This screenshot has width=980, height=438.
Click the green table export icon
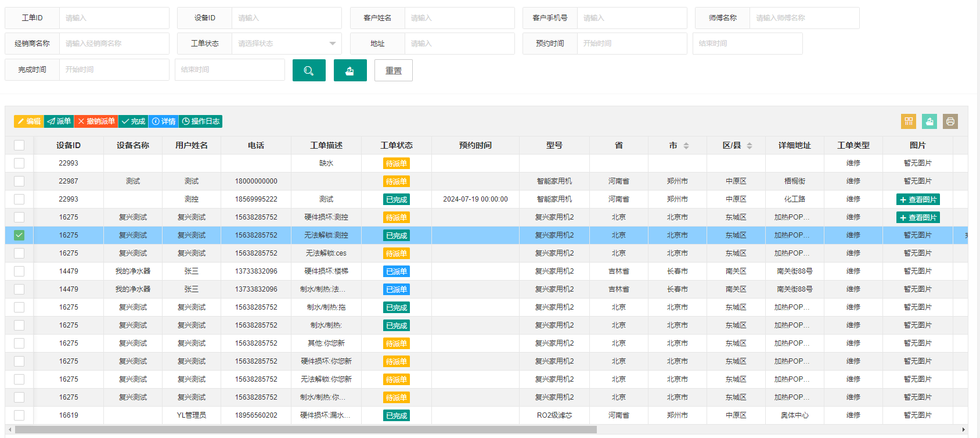929,121
